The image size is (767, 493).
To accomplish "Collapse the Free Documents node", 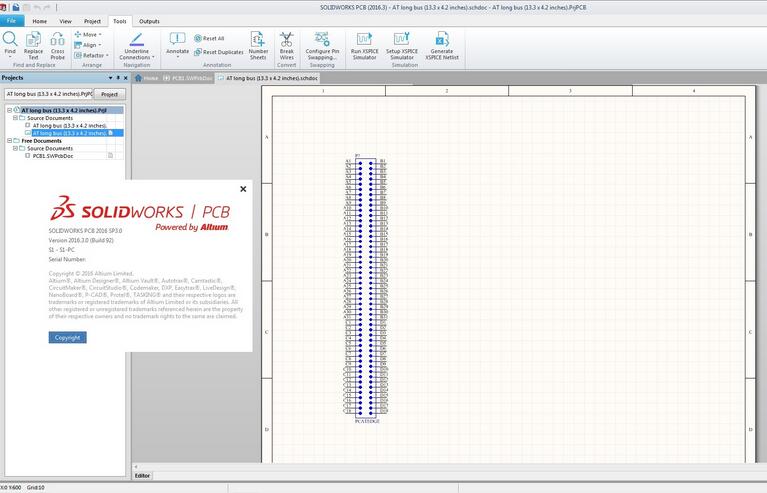I will point(9,140).
